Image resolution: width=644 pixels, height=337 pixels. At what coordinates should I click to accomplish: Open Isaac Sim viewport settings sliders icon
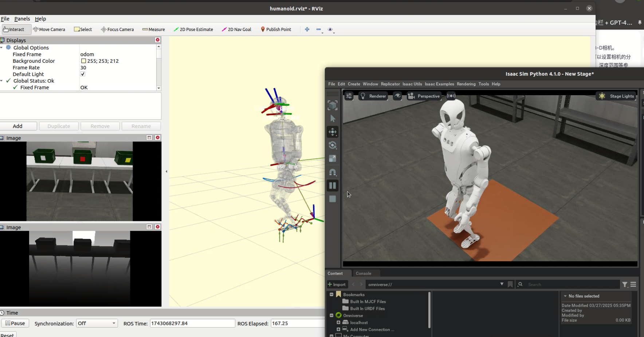coord(349,96)
